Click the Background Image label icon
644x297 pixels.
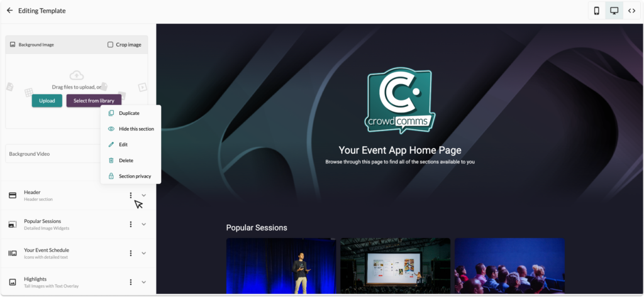13,45
